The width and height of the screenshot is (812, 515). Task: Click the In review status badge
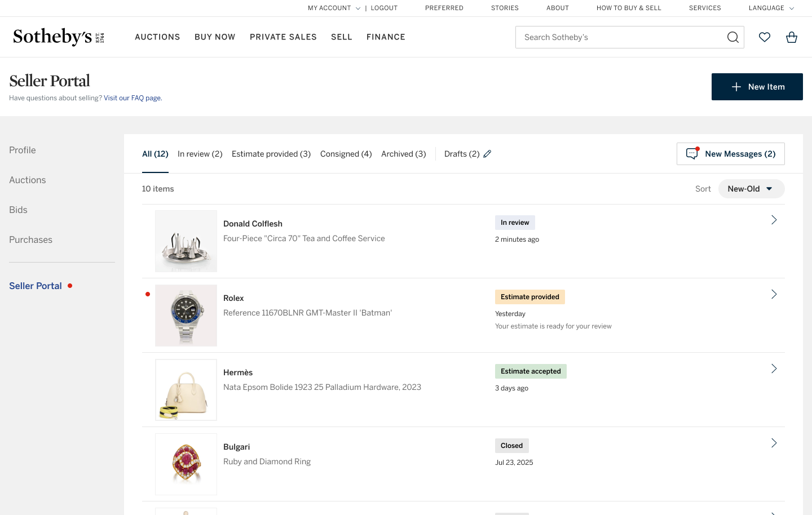(x=515, y=223)
